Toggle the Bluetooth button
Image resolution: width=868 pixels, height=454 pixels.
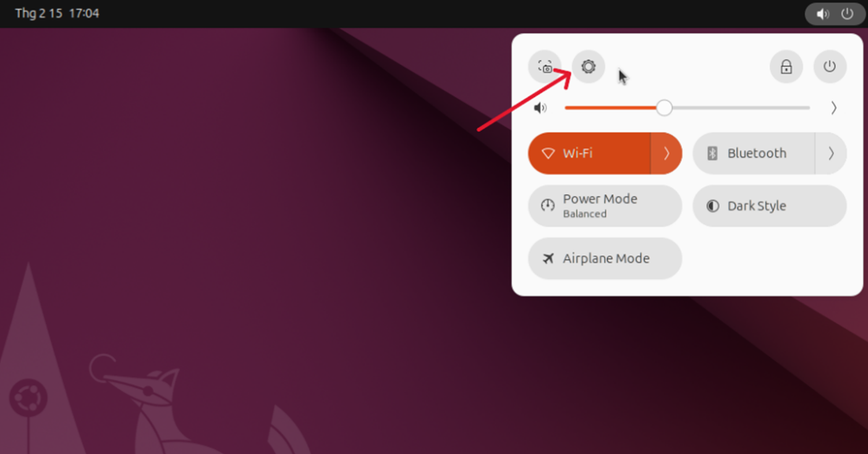pos(754,154)
